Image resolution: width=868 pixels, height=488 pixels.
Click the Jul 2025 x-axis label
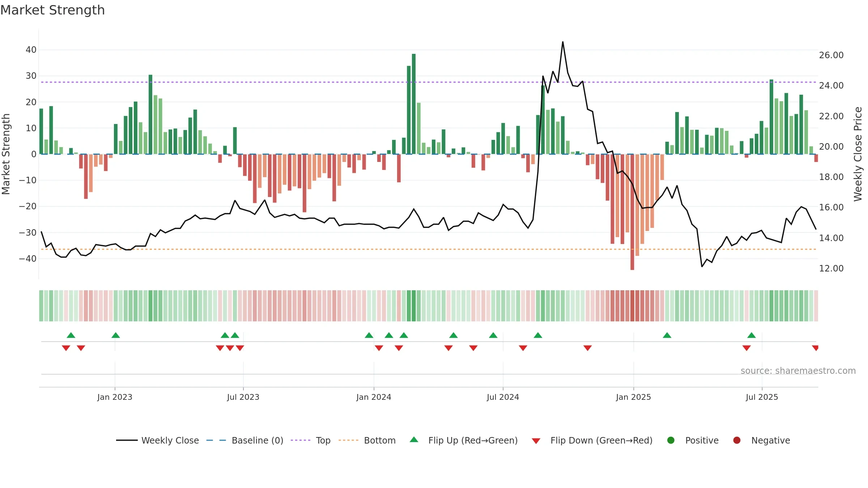tap(762, 397)
